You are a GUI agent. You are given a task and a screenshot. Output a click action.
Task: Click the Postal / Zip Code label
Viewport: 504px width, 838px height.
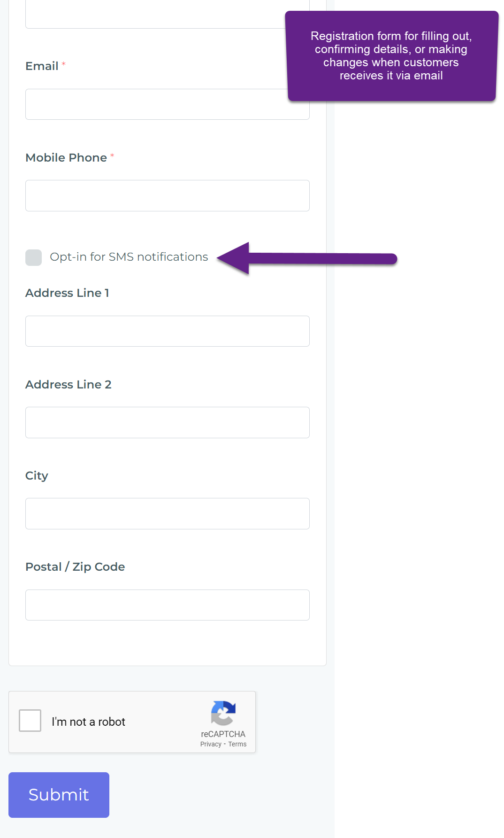point(75,567)
